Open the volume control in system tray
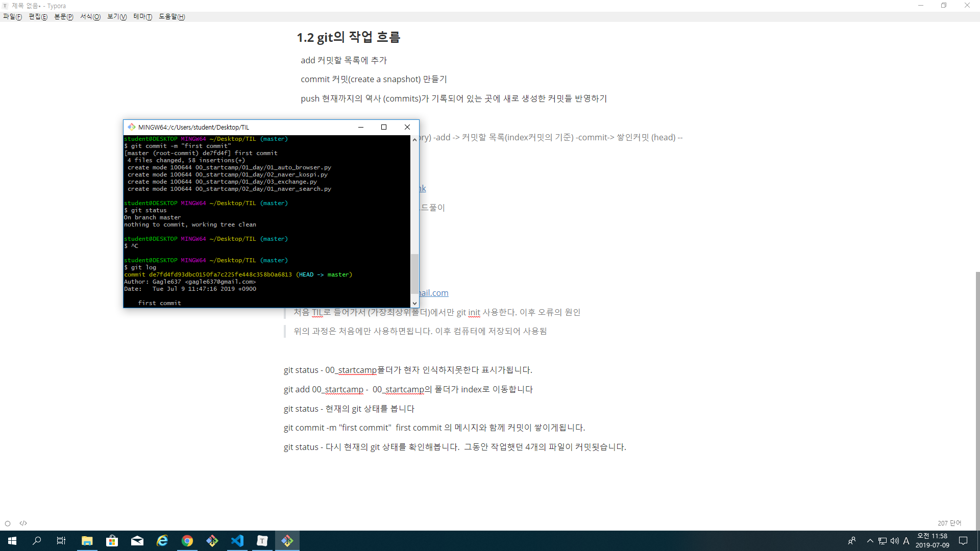 coord(894,541)
